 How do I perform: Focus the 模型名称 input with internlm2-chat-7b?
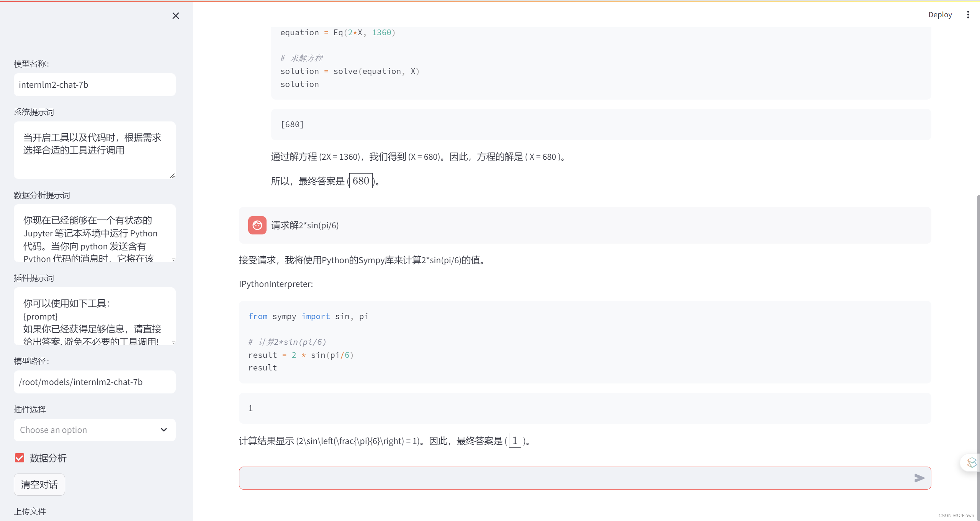pos(95,85)
